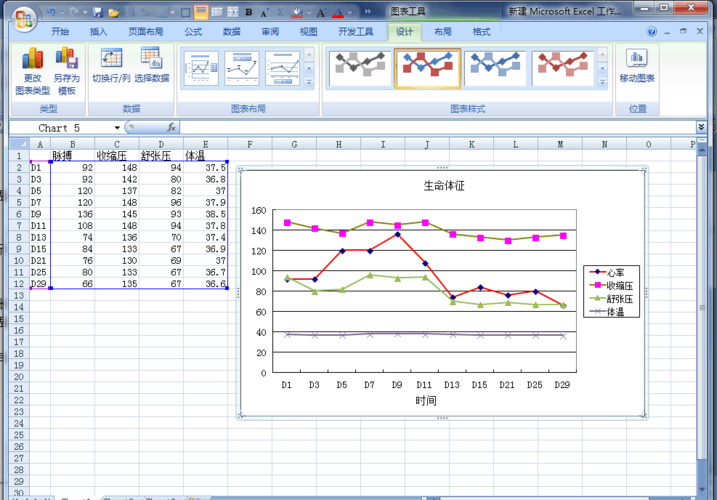Switch to the 插入 ribbon tab
This screenshot has height=500, width=717.
(98, 32)
